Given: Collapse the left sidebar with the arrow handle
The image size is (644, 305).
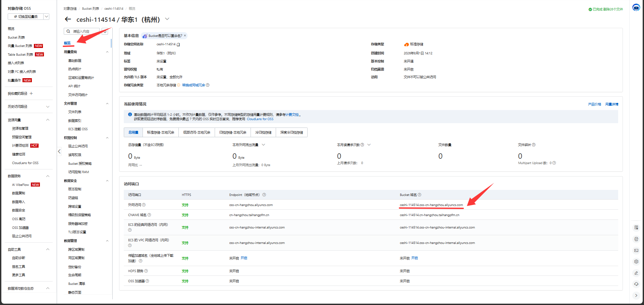Looking at the screenshot, I should pyautogui.click(x=59, y=151).
